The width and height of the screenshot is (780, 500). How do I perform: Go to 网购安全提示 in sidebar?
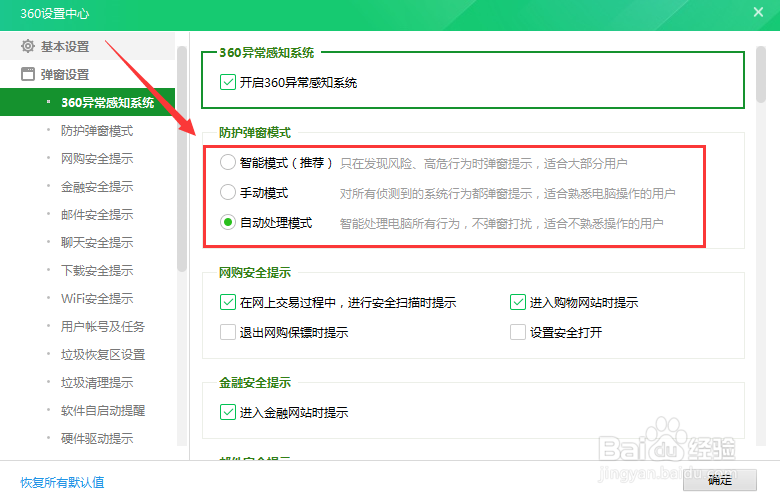click(97, 159)
